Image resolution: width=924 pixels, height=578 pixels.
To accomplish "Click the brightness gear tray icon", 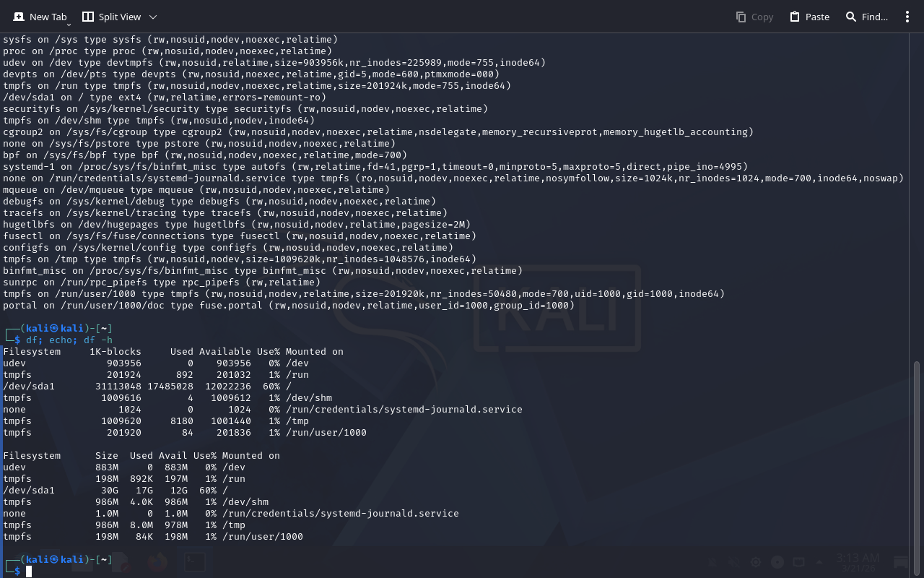I will pyautogui.click(x=756, y=562).
